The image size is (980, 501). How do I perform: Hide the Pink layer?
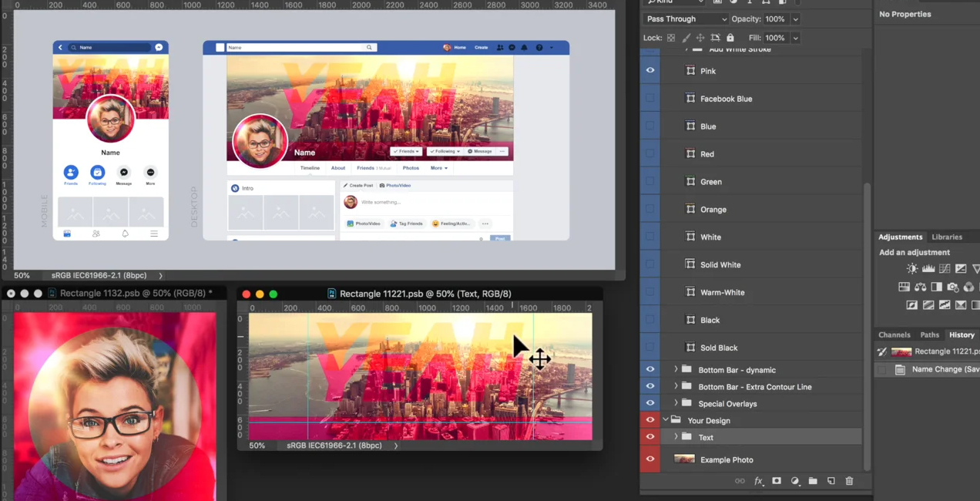pyautogui.click(x=650, y=70)
